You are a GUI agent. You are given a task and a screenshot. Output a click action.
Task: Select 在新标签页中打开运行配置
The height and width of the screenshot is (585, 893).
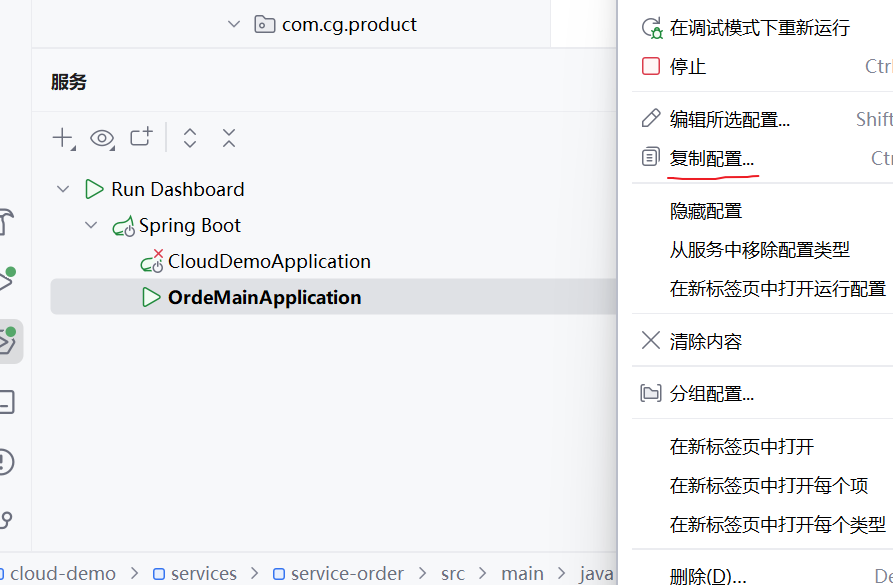778,289
